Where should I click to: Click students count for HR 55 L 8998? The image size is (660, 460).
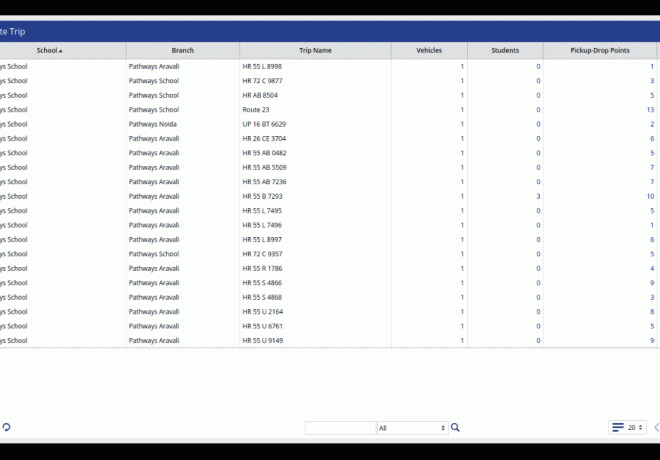point(538,66)
